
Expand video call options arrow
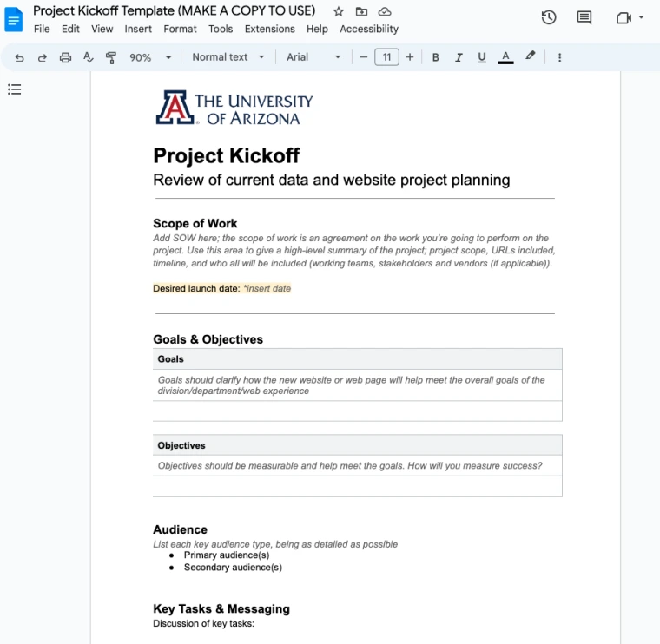[x=641, y=17]
